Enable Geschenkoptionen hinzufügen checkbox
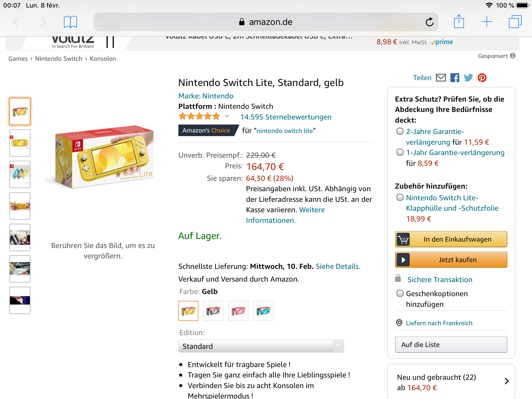Screen dimensions: 532x399 (400, 293)
